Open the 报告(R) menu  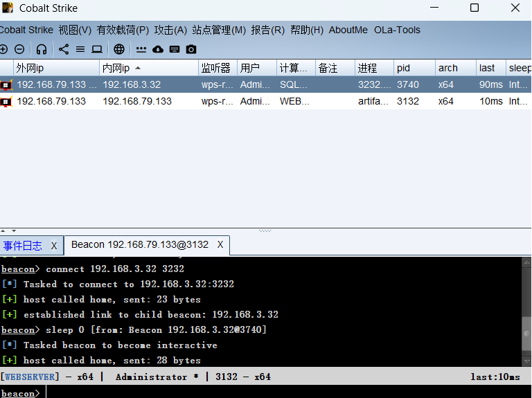(x=267, y=30)
